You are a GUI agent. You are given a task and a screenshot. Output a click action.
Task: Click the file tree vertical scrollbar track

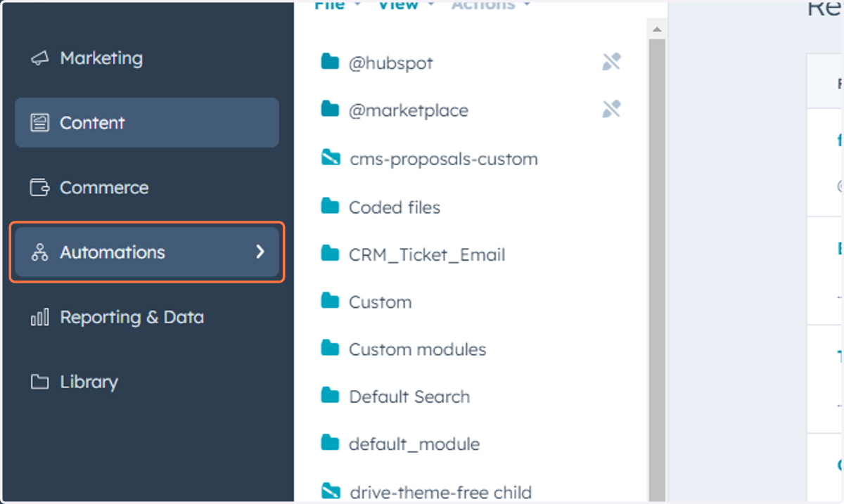click(656, 271)
